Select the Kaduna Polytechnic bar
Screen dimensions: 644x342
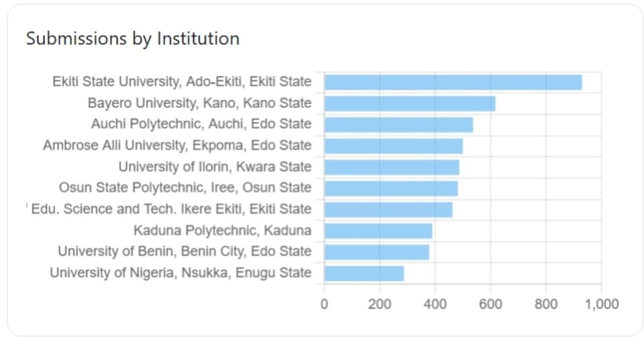coord(378,231)
